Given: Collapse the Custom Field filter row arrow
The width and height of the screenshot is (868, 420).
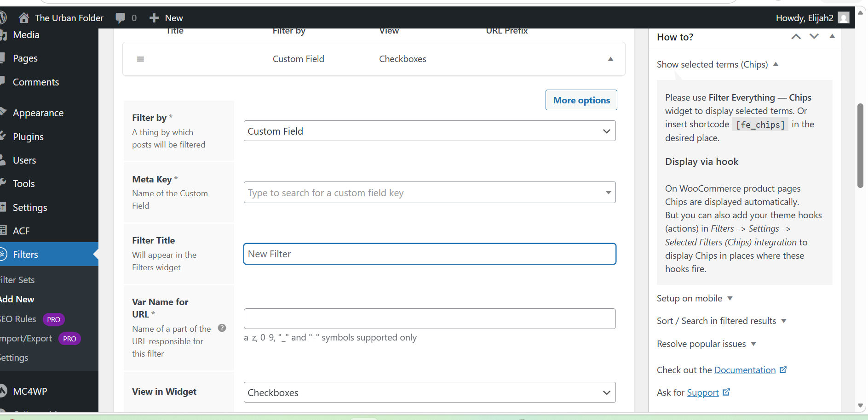Looking at the screenshot, I should click(610, 59).
